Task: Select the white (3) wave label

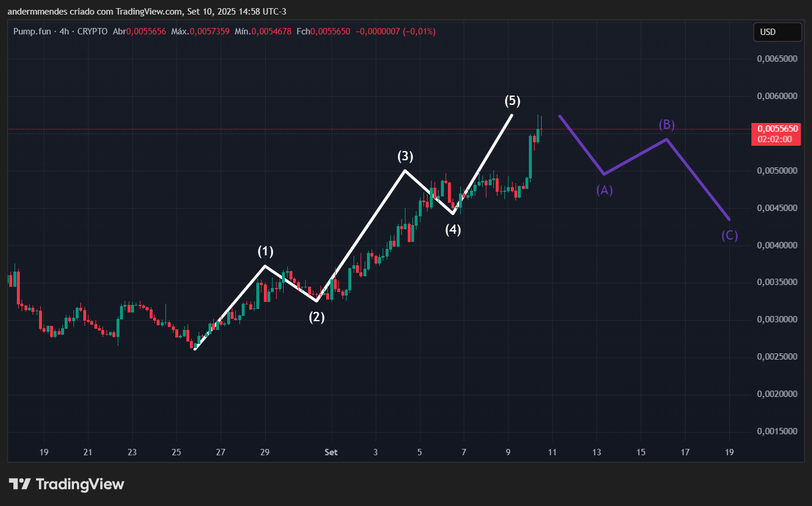Action: [x=405, y=156]
